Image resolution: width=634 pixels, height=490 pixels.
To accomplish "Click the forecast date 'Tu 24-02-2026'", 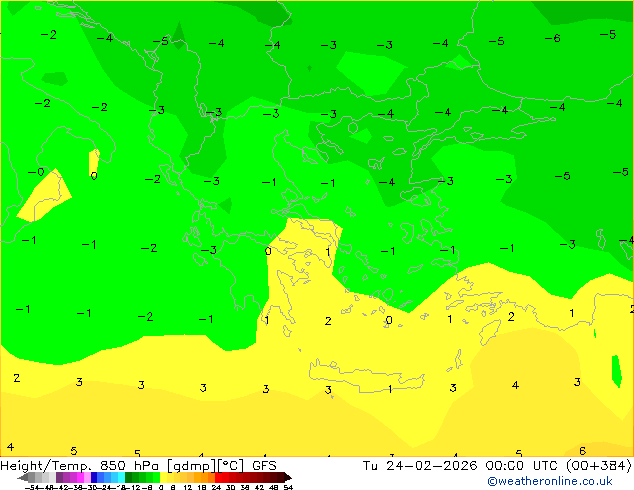I will coord(420,466).
